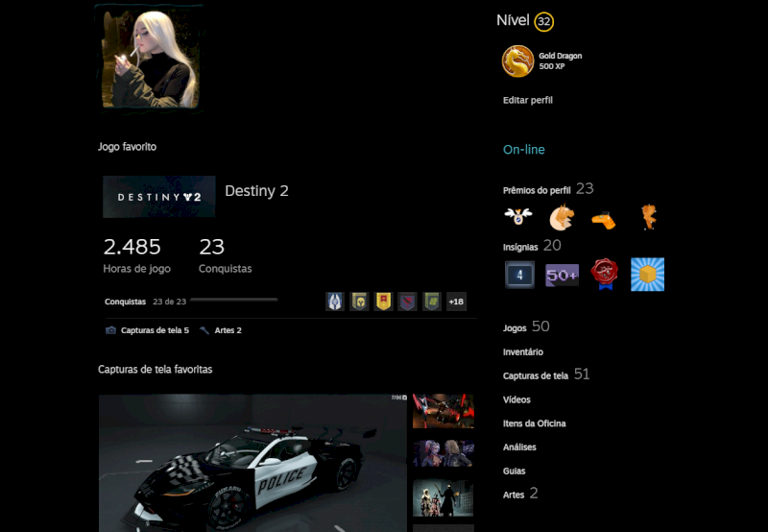Screen dimensions: 768x532
Task: Open the dark figures screenshot thumbnail
Action: coord(444,497)
